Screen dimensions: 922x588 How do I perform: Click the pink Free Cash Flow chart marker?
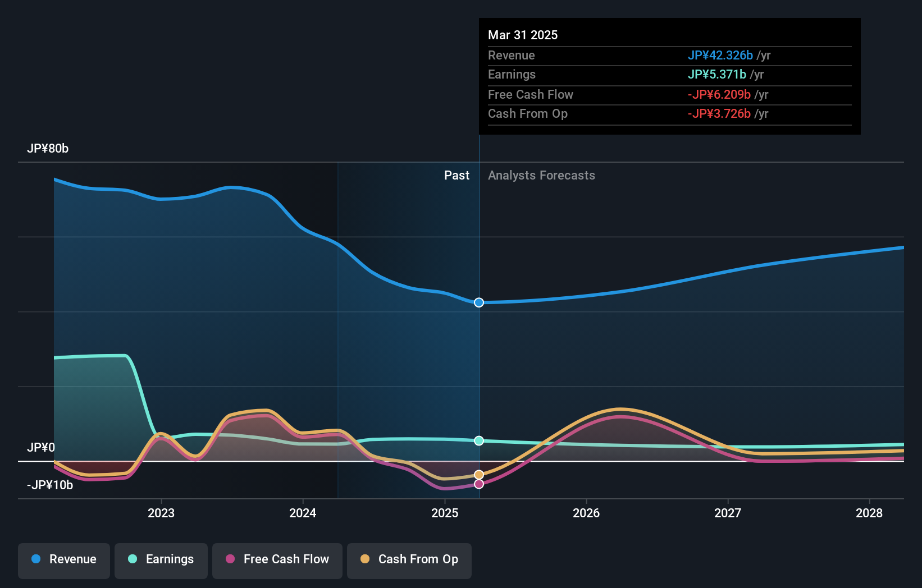pyautogui.click(x=478, y=484)
